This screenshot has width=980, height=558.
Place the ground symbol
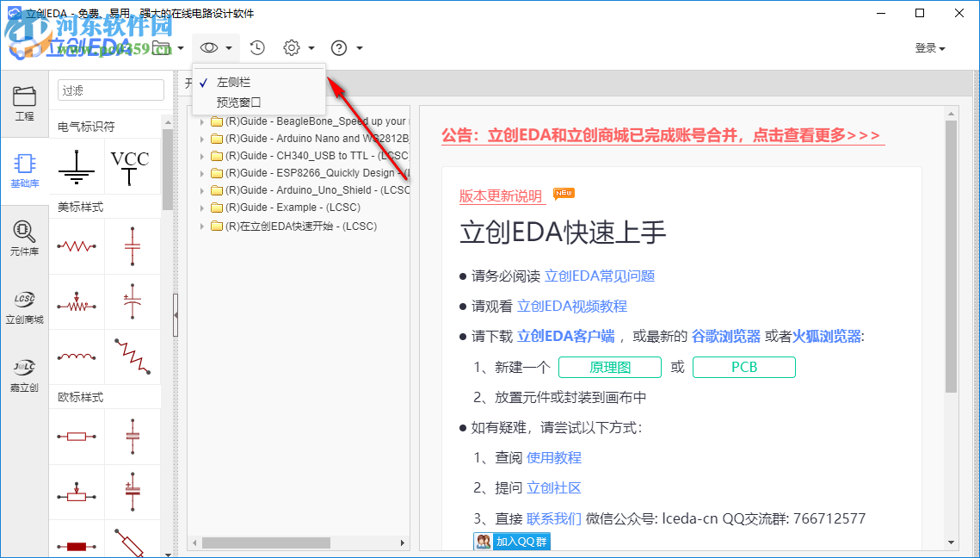coord(77,167)
